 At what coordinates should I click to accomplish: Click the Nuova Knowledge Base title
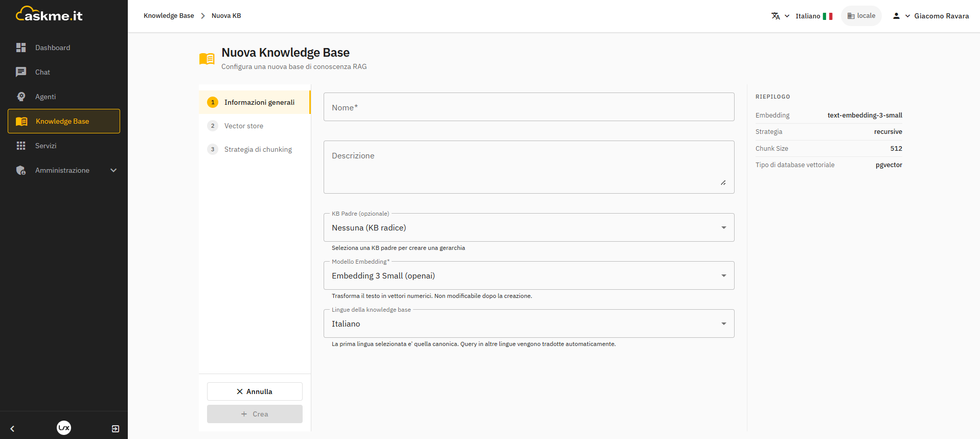tap(285, 53)
